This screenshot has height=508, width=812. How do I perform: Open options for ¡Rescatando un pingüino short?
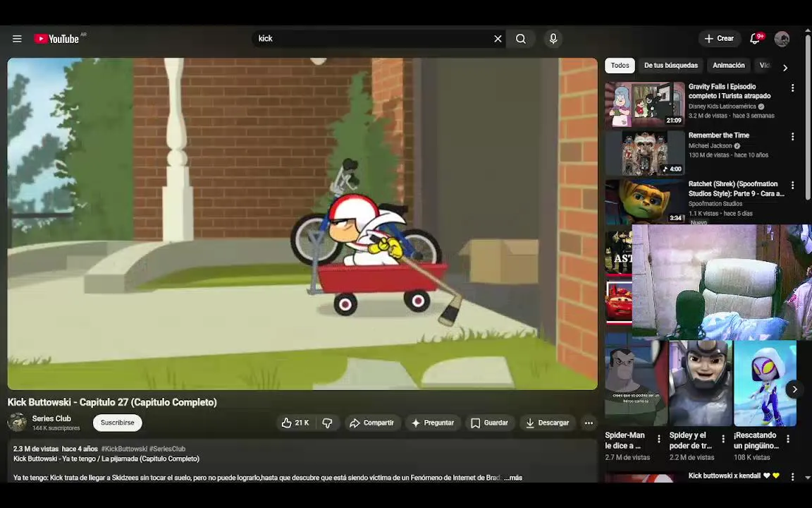click(787, 439)
